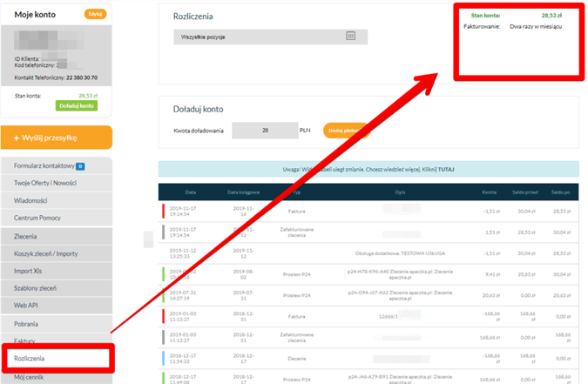Select Import Xls menu entry
The height and width of the screenshot is (384, 588).
tap(29, 270)
